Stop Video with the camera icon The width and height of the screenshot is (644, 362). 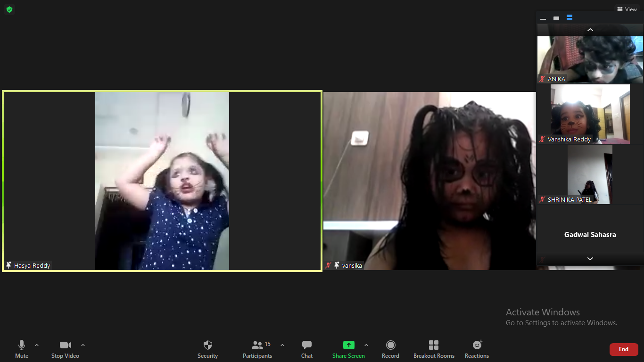65,349
